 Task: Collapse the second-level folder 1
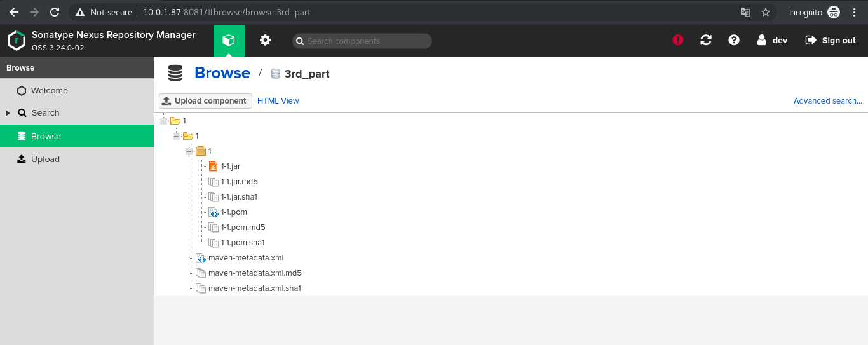tap(176, 135)
